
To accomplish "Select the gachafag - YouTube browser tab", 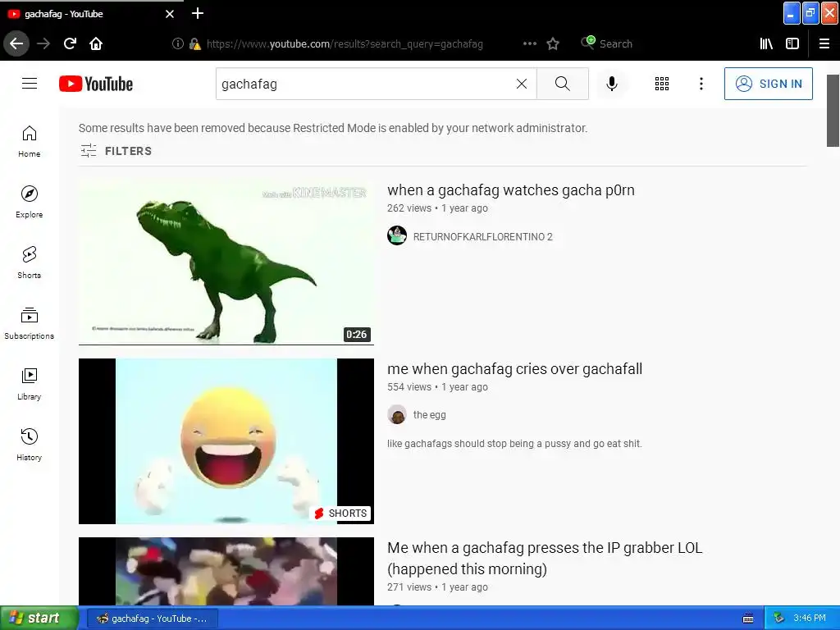I will tap(91, 13).
